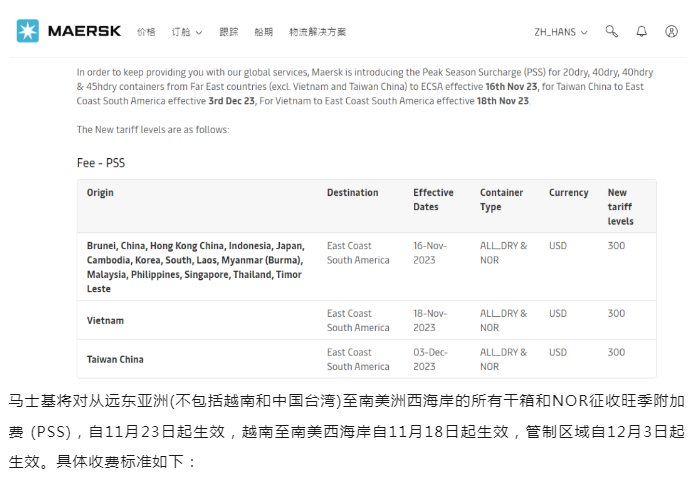The width and height of the screenshot is (693, 479).
Task: Select the Taiwan China origin cell
Action: tap(115, 360)
